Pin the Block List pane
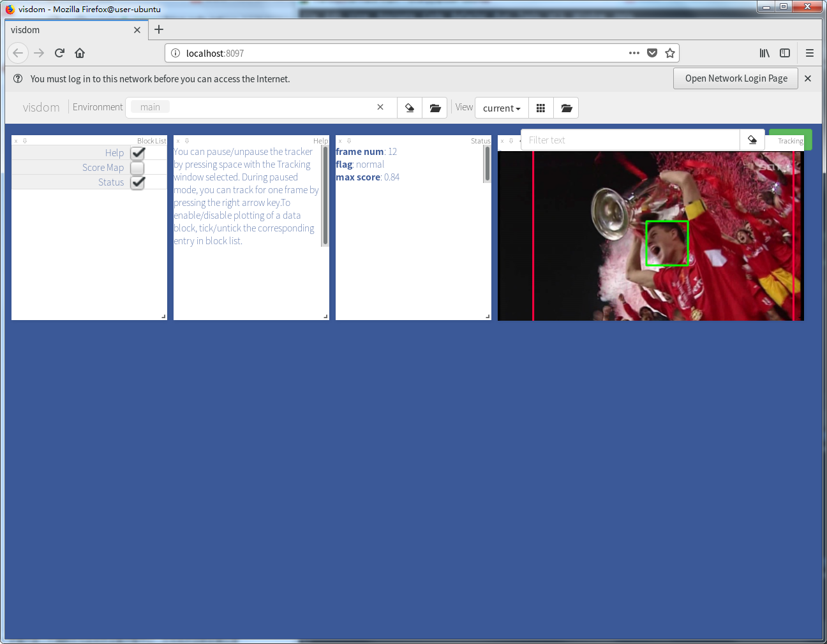This screenshot has height=644, width=827. tap(24, 140)
